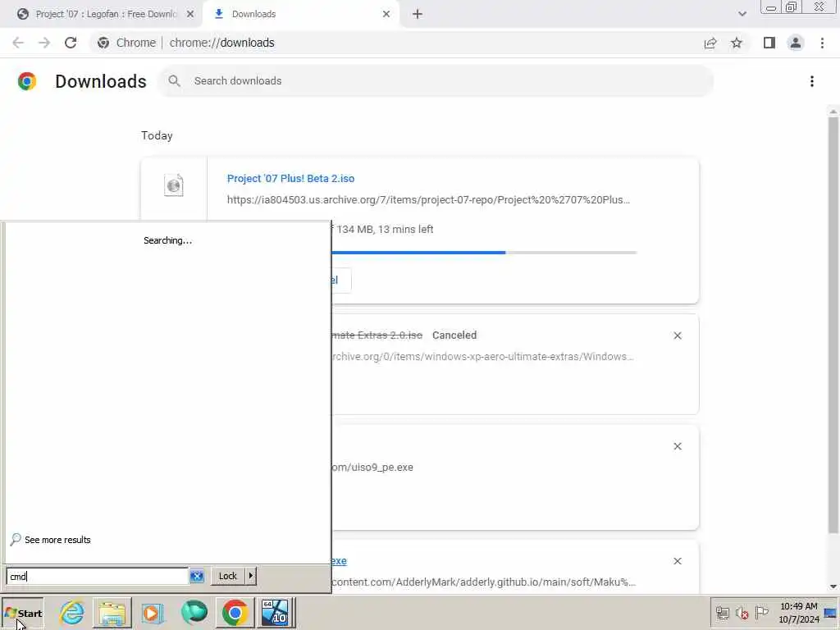Click the taskbar clock showing 10:49 AM
Image resolution: width=840 pixels, height=630 pixels.
click(x=799, y=612)
